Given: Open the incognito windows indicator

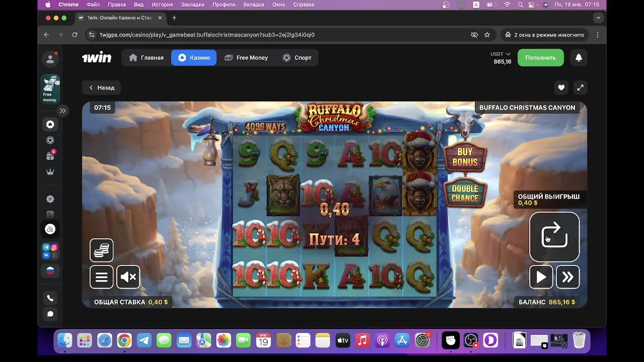Looking at the screenshot, I should point(544,35).
